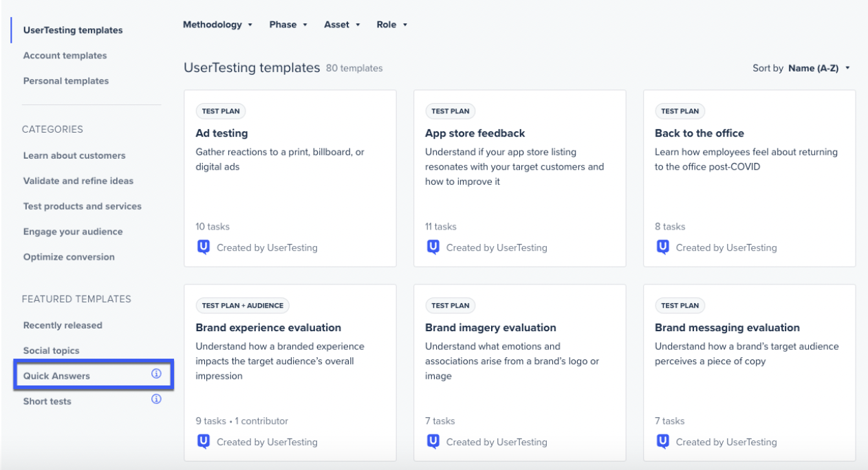This screenshot has height=470, width=868.
Task: Open the Asset filter dropdown
Action: coord(342,25)
